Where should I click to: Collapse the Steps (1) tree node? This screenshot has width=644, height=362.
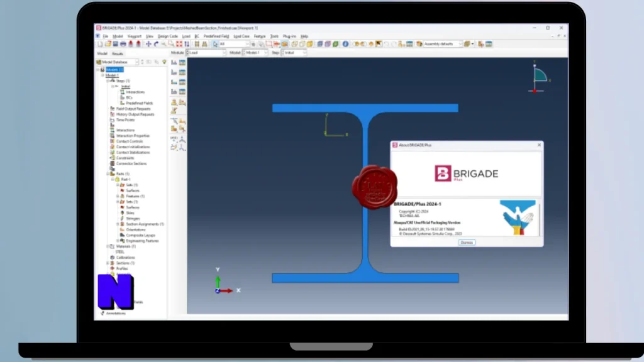[x=108, y=81]
